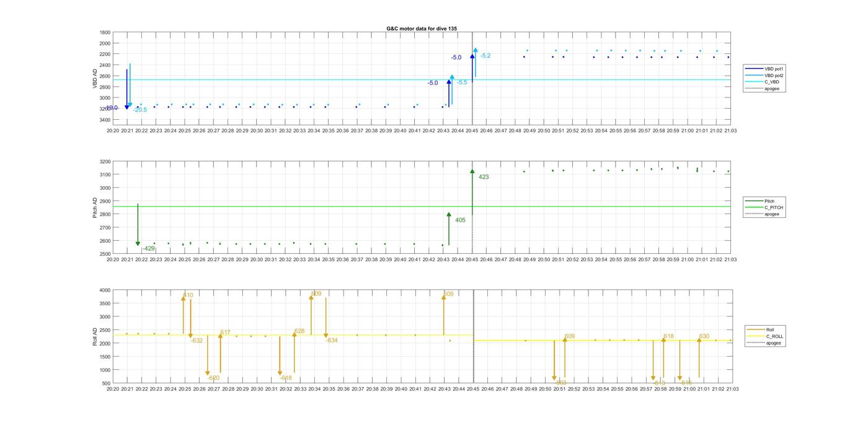
Task: Click the '500' tick on the Roll axis
Action: point(107,383)
